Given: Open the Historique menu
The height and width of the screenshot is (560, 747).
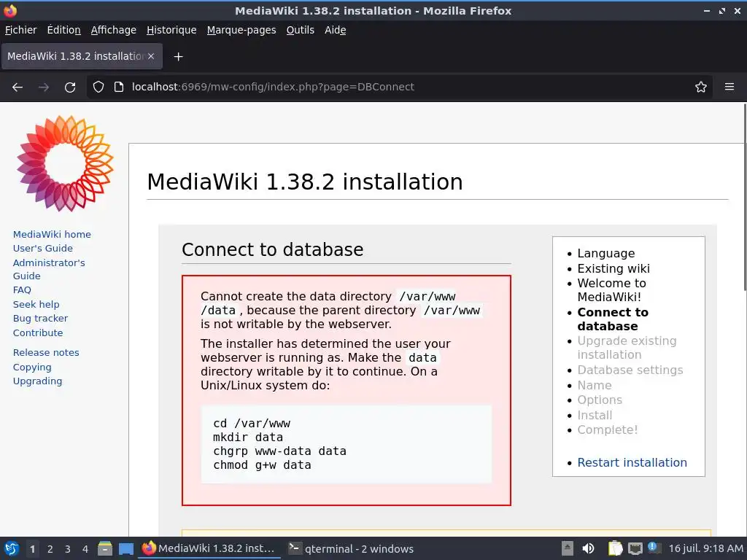Looking at the screenshot, I should pos(171,30).
